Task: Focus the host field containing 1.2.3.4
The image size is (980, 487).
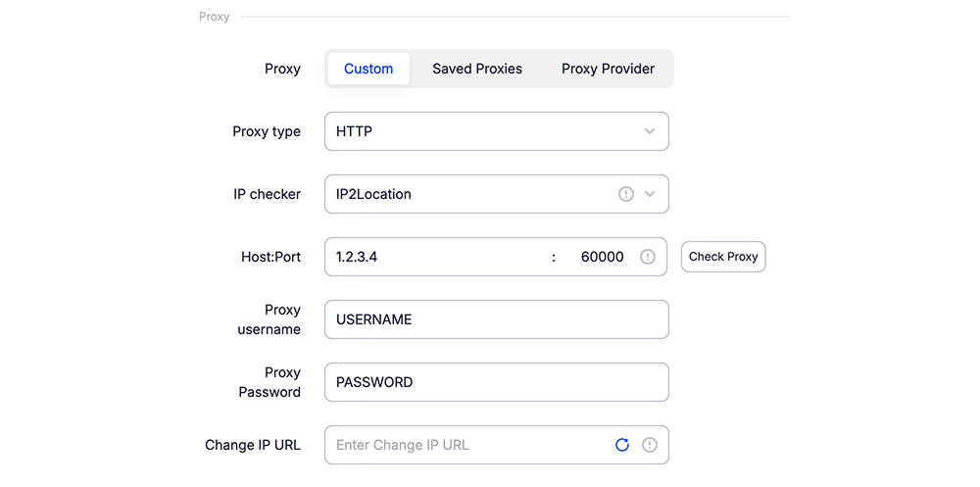Action: click(437, 257)
